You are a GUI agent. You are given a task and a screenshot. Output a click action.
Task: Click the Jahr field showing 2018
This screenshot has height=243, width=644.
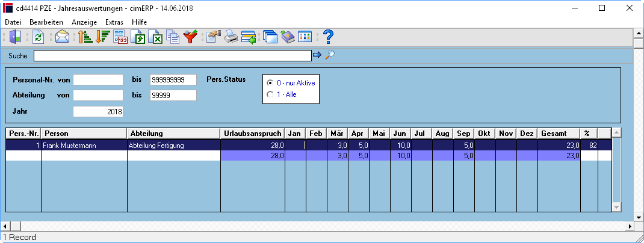coord(98,112)
